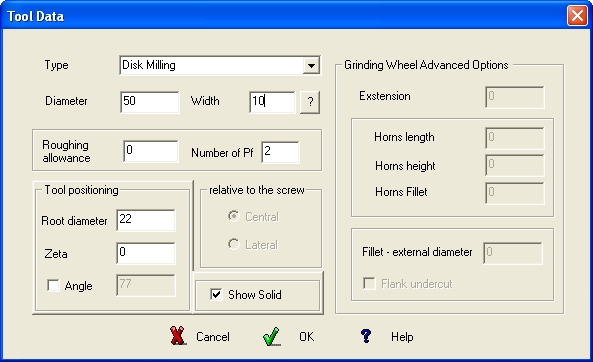This screenshot has height=362, width=593.
Task: Select the Central radio button
Action: click(x=234, y=216)
